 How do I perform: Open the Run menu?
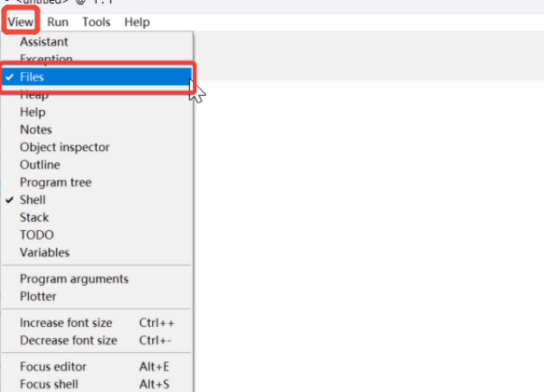coord(58,22)
